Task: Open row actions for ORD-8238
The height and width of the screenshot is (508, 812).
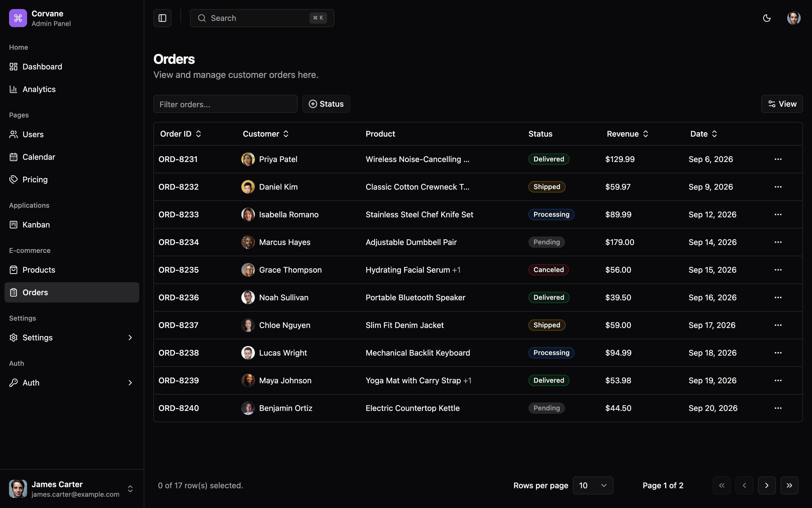Action: click(x=778, y=353)
